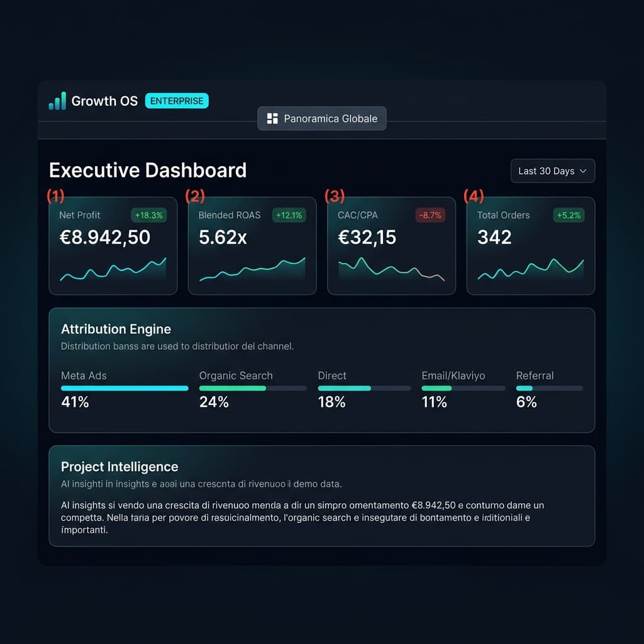The height and width of the screenshot is (644, 644).
Task: Click the red -8.7% change badge
Action: click(x=430, y=215)
